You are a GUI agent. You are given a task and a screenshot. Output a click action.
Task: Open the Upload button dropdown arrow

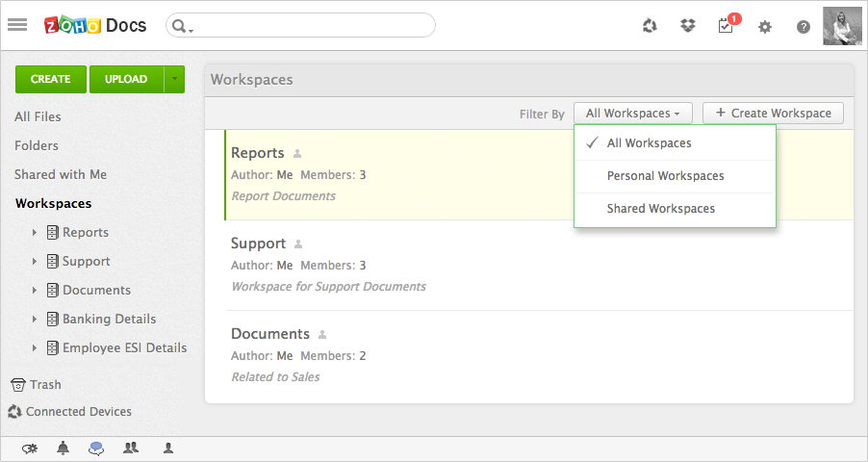[174, 79]
